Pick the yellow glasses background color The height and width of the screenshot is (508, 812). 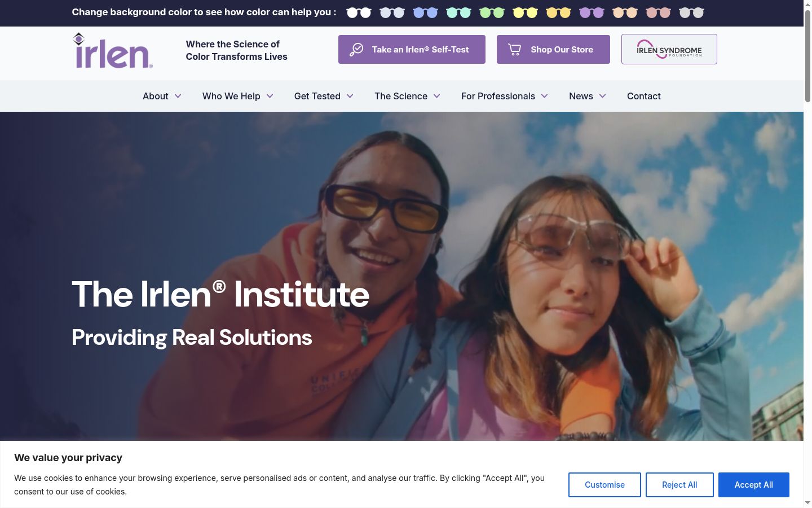(x=525, y=12)
